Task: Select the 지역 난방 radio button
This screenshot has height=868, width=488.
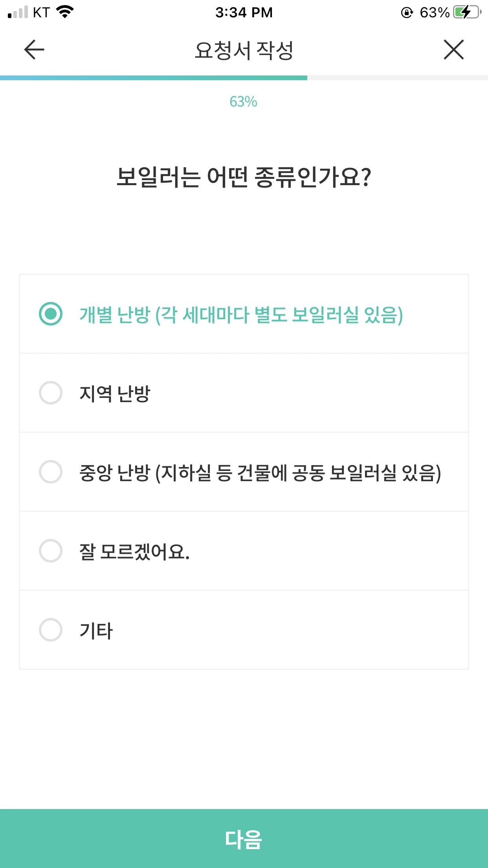Action: point(51,393)
